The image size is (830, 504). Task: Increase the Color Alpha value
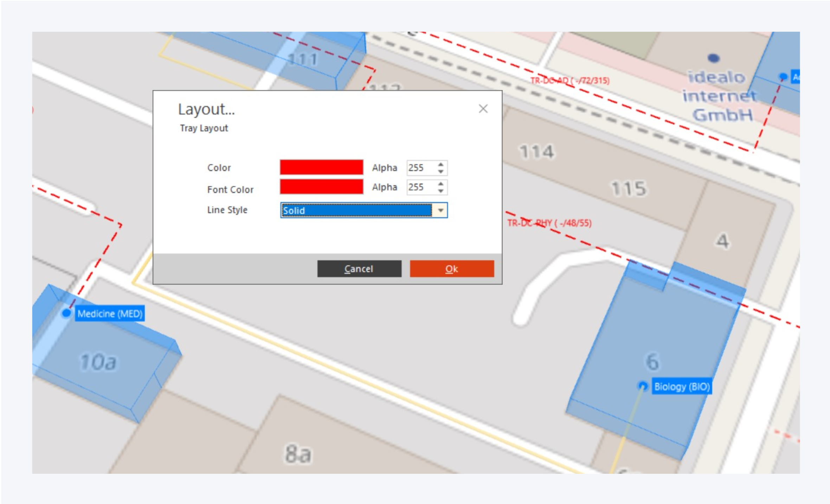click(441, 164)
